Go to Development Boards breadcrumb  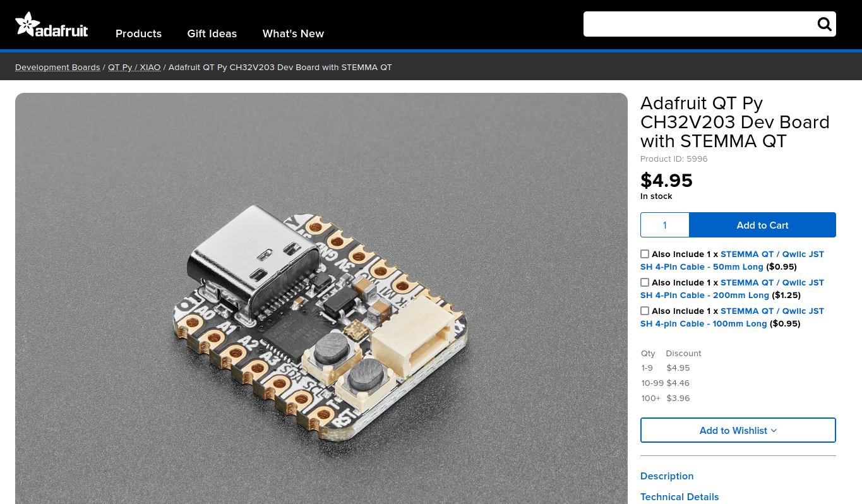pyautogui.click(x=57, y=67)
